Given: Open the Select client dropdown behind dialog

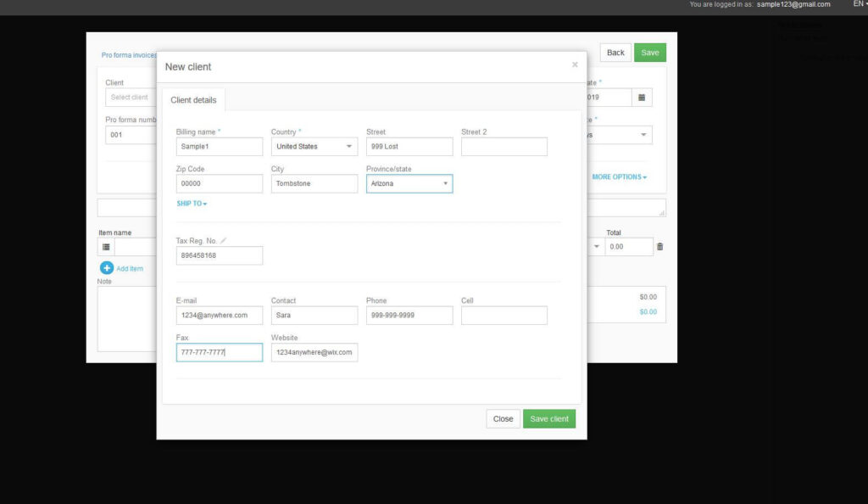Looking at the screenshot, I should click(x=131, y=98).
